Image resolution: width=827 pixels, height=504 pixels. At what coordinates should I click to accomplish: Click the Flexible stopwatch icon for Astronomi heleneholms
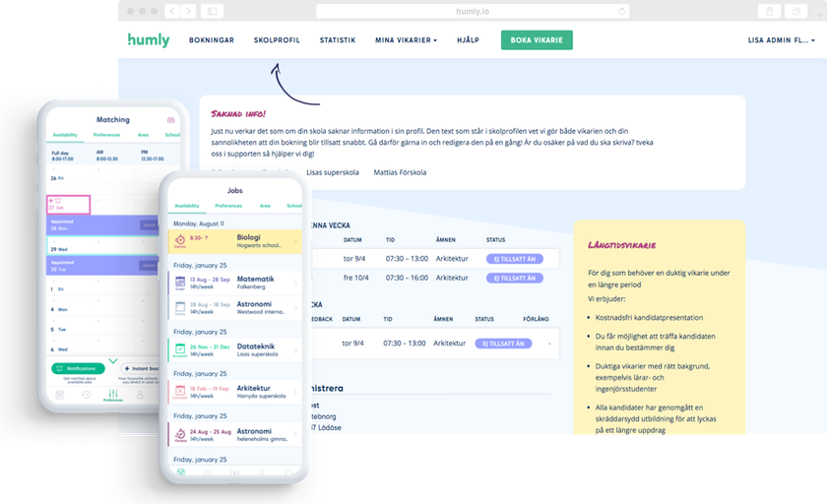click(x=180, y=435)
